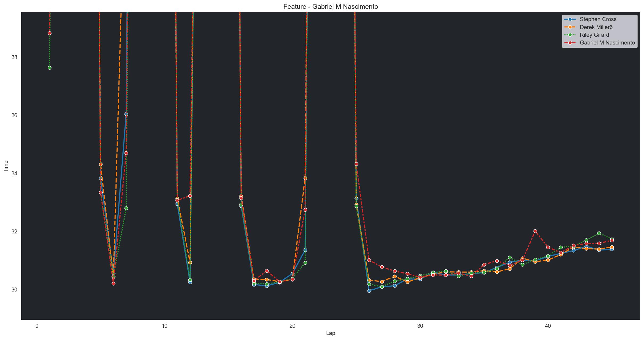Click the orange Derek Miller6 legend marker
Image resolution: width=644 pixels, height=340 pixels.
point(570,27)
